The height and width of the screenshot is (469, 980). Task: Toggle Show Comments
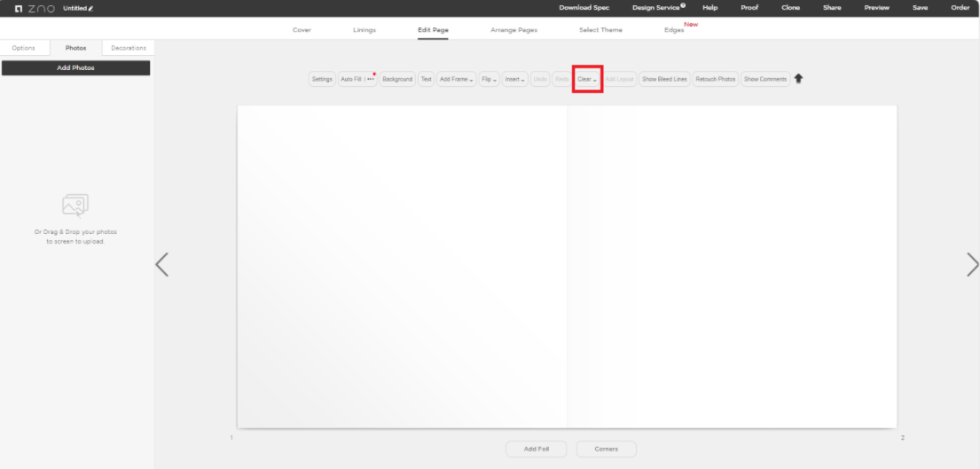(x=764, y=79)
